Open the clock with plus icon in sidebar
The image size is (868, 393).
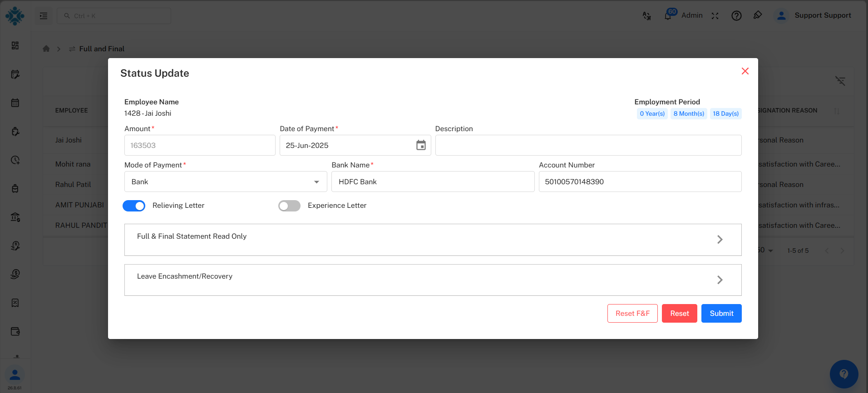(x=15, y=160)
